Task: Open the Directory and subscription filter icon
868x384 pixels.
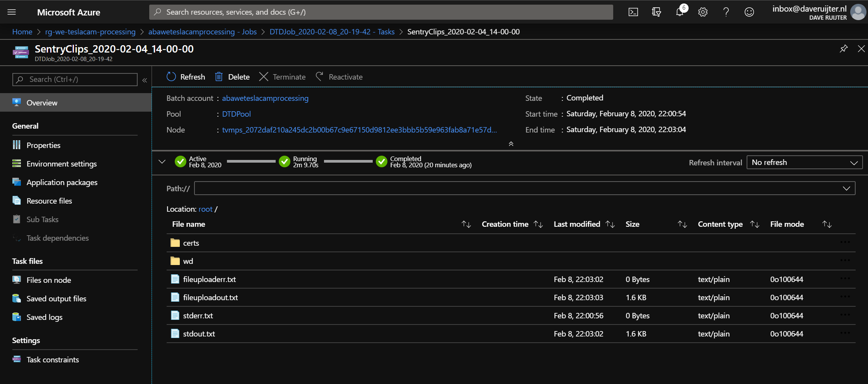Action: coord(657,12)
